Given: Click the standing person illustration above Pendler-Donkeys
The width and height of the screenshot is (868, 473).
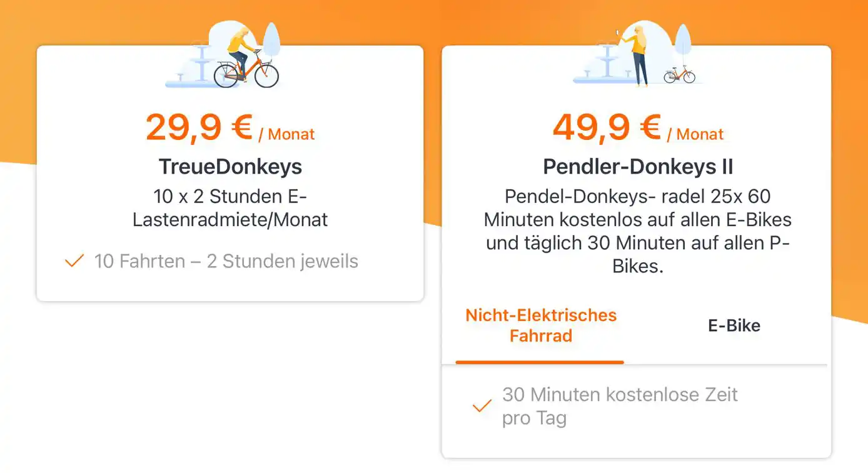Looking at the screenshot, I should pos(638,56).
